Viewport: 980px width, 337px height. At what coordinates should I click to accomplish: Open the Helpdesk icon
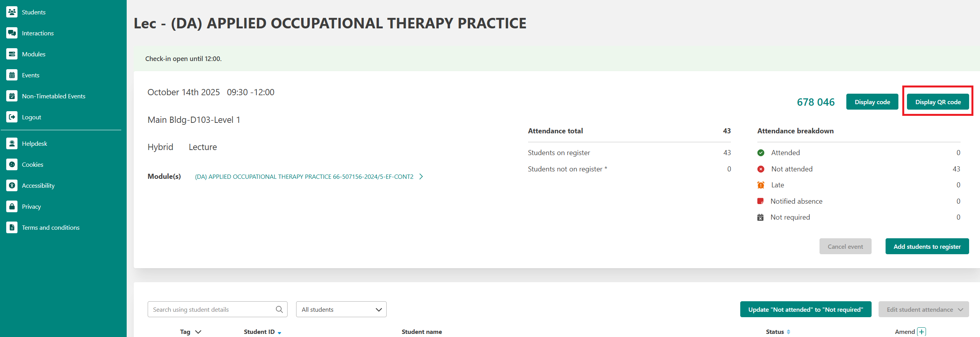coord(12,143)
